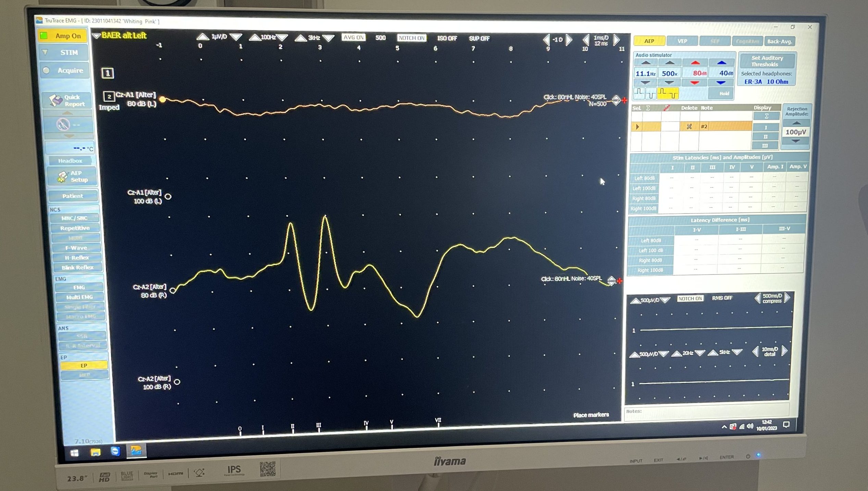Shift time base right arrow next to 1ms/D
Viewport: 868px width, 491px height.
616,40
